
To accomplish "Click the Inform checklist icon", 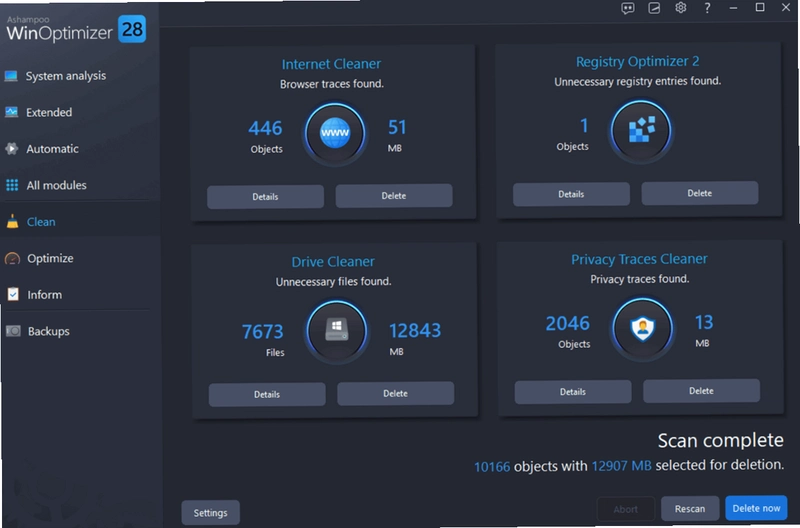I will tap(13, 294).
